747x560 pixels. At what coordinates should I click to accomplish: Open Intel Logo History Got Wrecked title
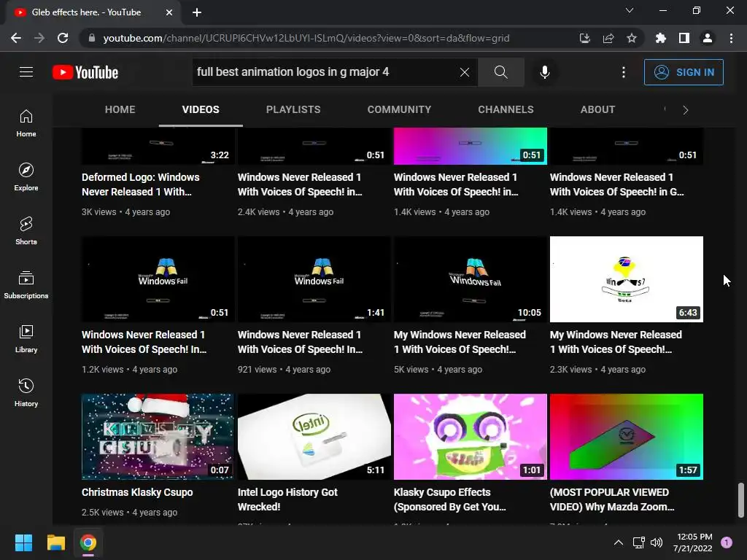coord(287,499)
